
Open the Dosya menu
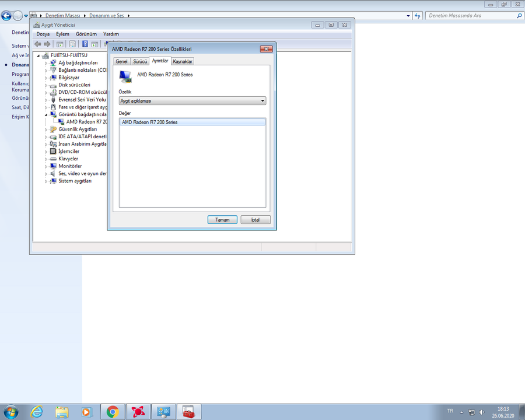tap(43, 34)
